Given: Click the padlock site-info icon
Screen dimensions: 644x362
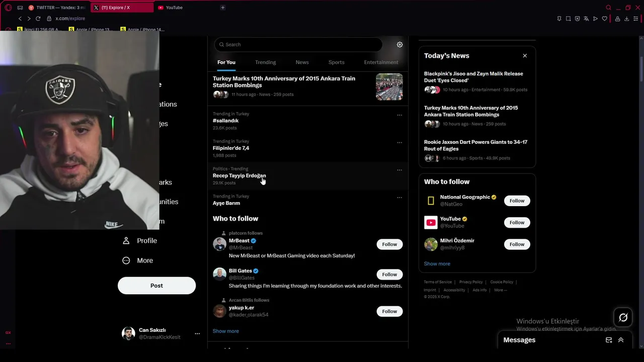Looking at the screenshot, I should point(49,19).
